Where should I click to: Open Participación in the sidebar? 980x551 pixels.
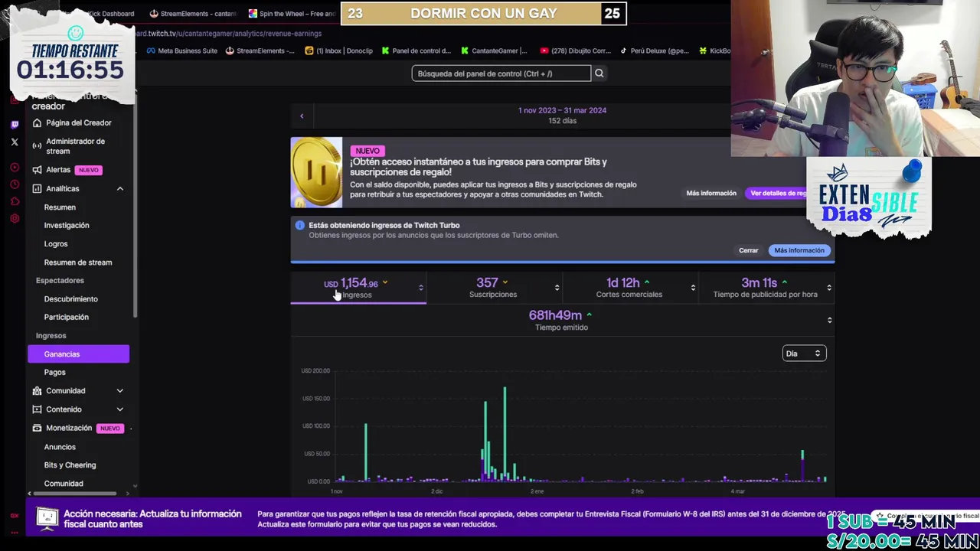(67, 317)
